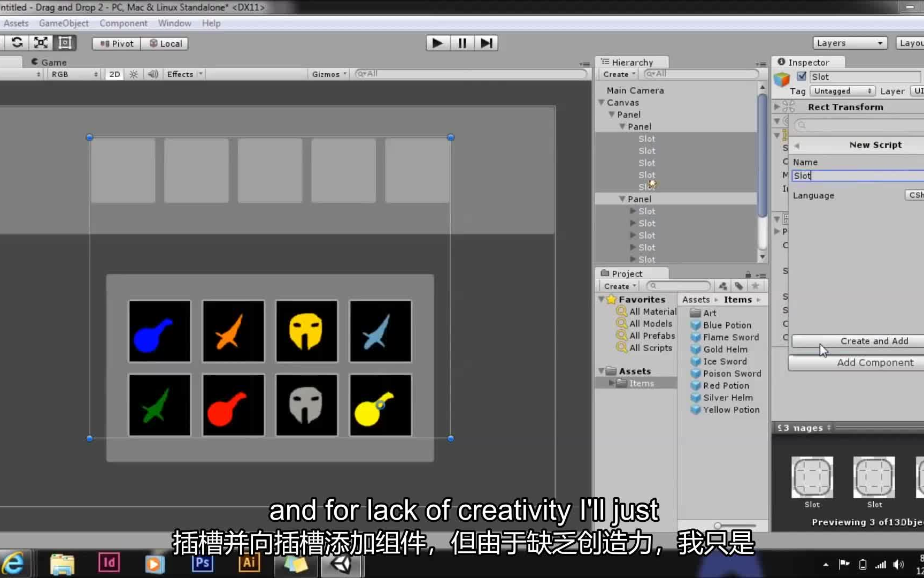The width and height of the screenshot is (924, 578).
Task: Click the Create and Add button
Action: coord(874,341)
